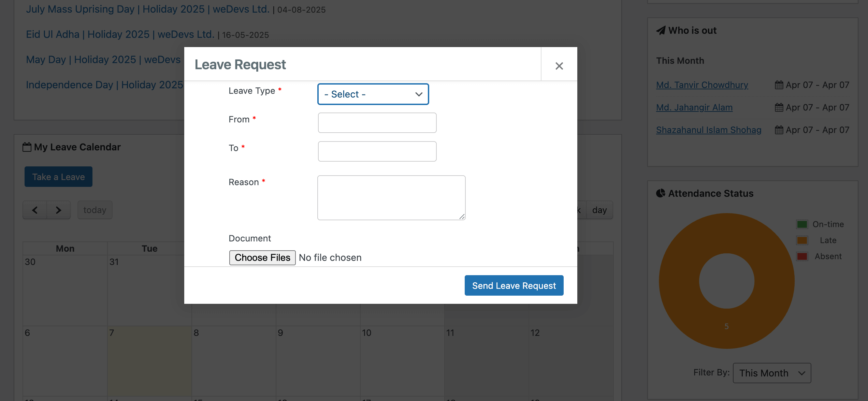
Task: Click Choose Files to attach a document
Action: click(x=262, y=257)
